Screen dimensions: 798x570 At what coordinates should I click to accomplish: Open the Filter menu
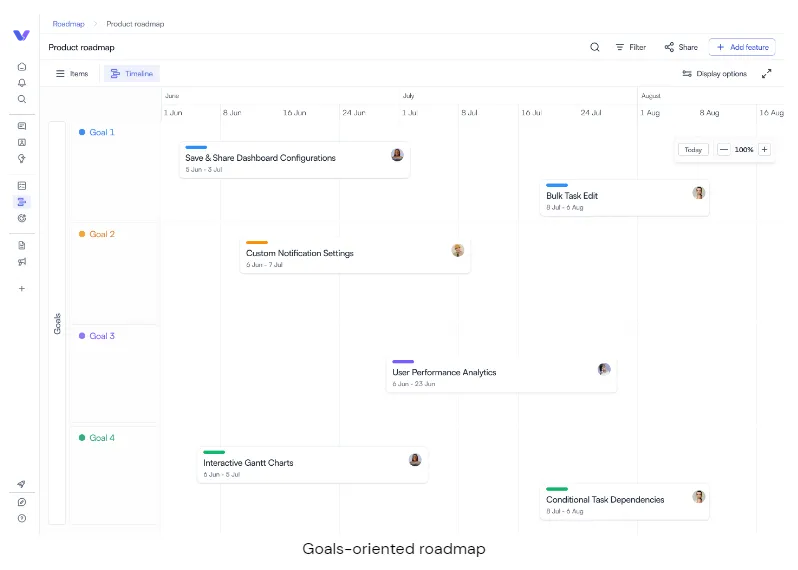pos(631,47)
